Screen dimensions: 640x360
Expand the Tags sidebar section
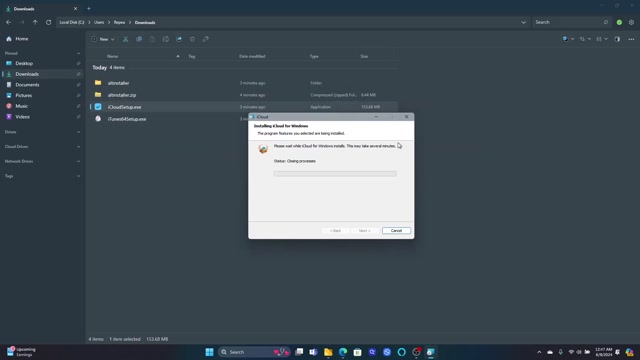click(x=78, y=176)
